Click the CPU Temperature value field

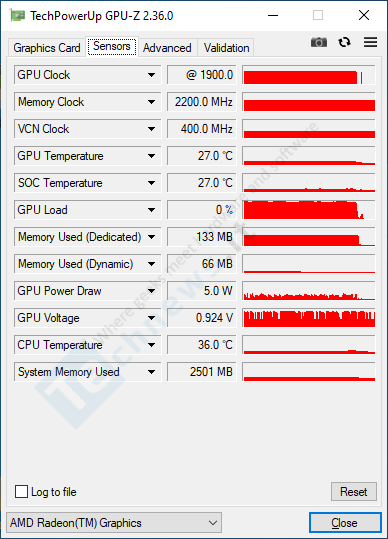pyautogui.click(x=202, y=345)
